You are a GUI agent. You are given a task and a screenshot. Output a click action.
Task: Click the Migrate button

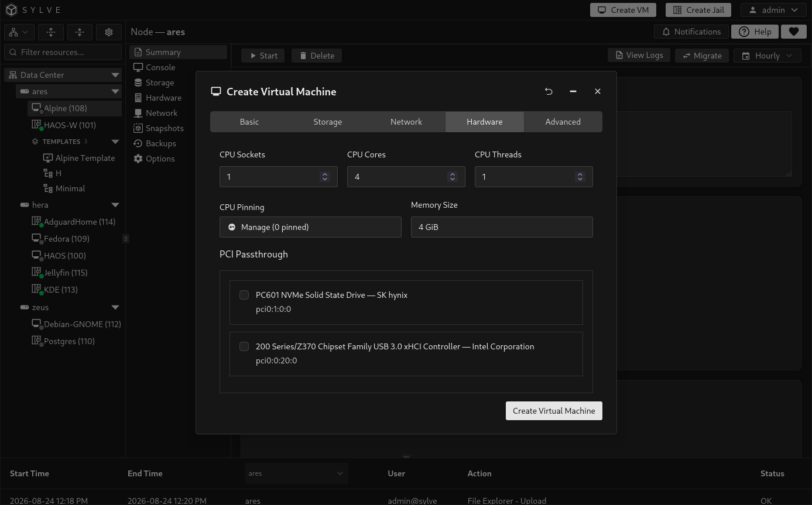coord(702,56)
